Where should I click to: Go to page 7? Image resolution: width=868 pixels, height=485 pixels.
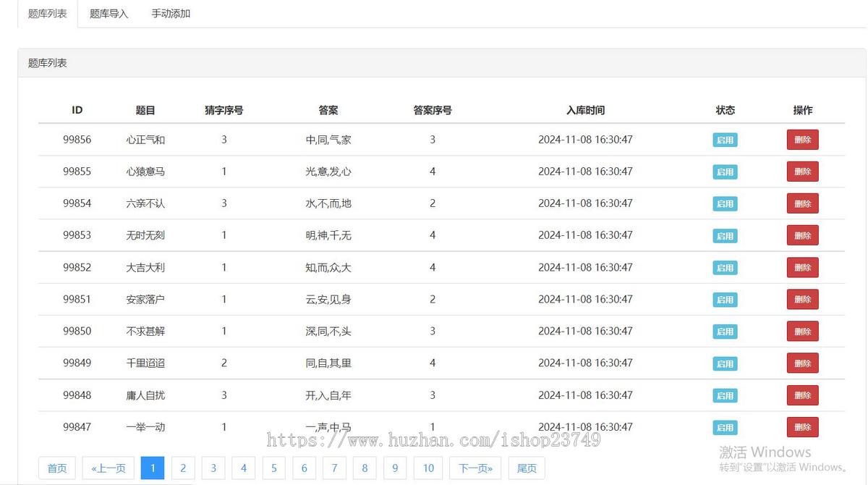[334, 468]
